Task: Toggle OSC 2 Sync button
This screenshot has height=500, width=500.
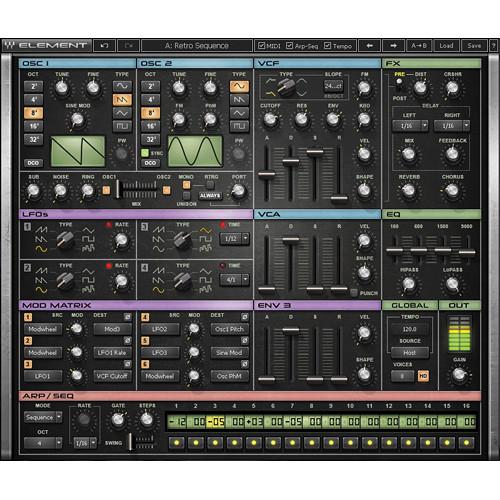Action: (145, 153)
